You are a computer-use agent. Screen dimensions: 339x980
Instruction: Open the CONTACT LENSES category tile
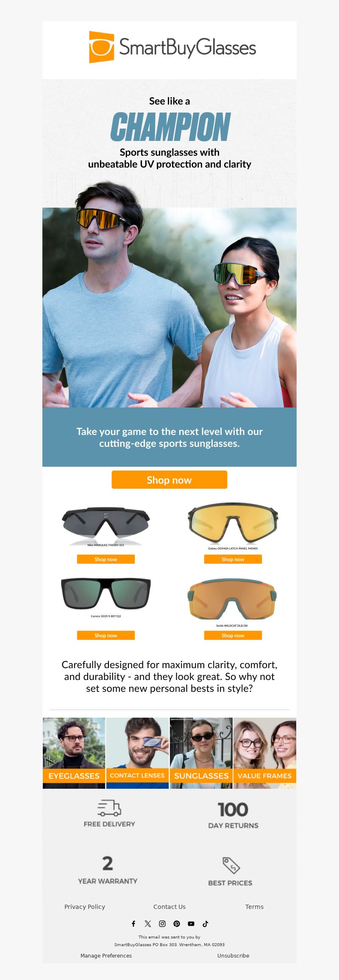pyautogui.click(x=137, y=753)
